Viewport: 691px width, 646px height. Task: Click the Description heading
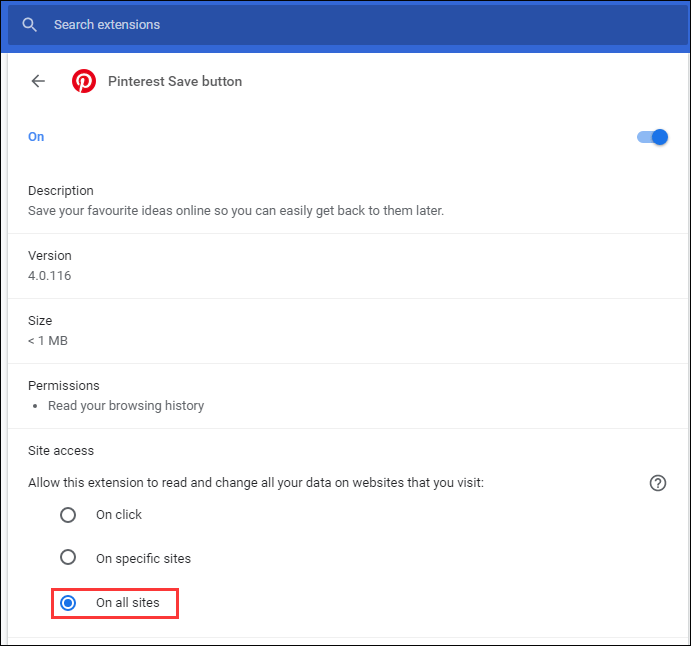tap(61, 191)
